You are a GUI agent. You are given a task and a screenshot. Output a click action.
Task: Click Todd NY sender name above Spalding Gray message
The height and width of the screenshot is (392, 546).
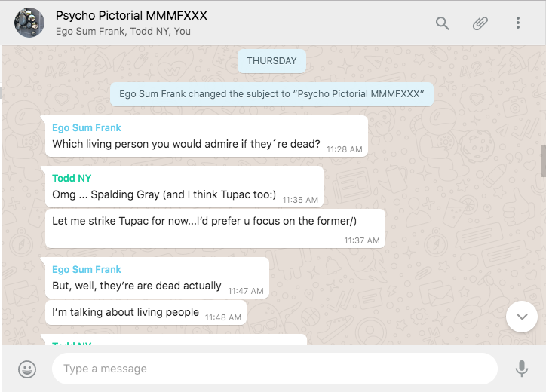coord(72,178)
